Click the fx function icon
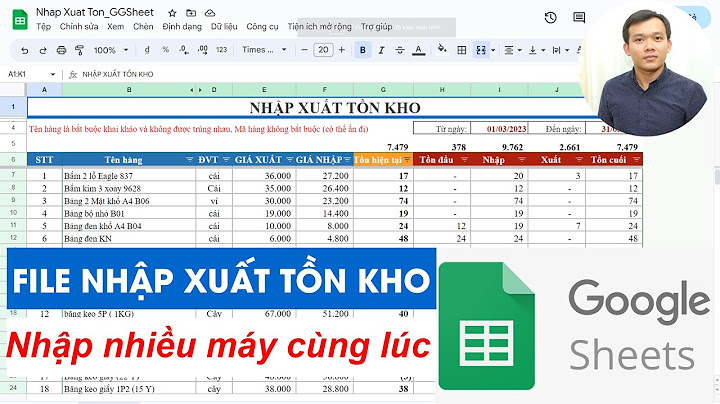The image size is (720, 404). point(73,74)
